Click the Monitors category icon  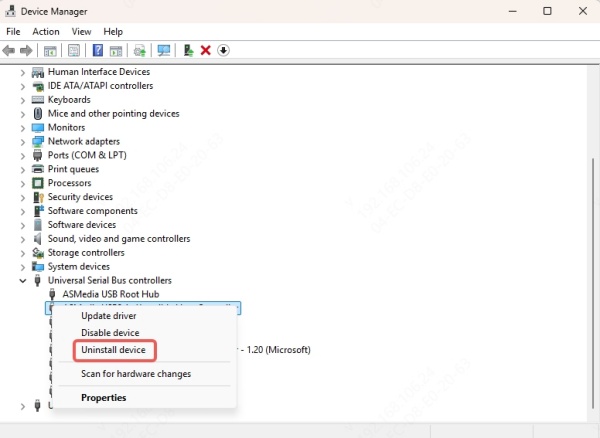tap(38, 127)
